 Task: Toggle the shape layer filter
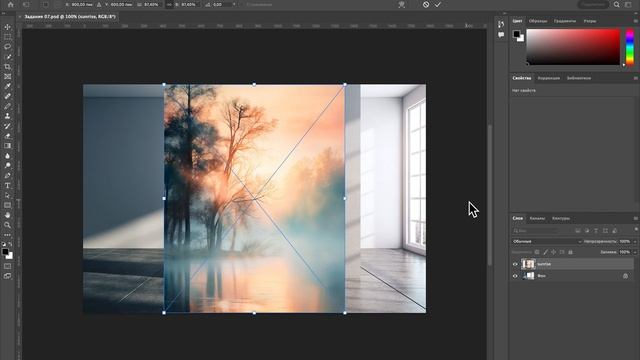pyautogui.click(x=605, y=231)
